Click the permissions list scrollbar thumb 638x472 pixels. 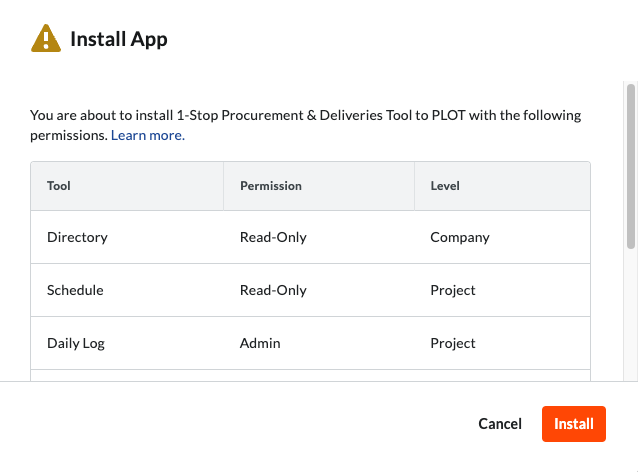point(630,165)
